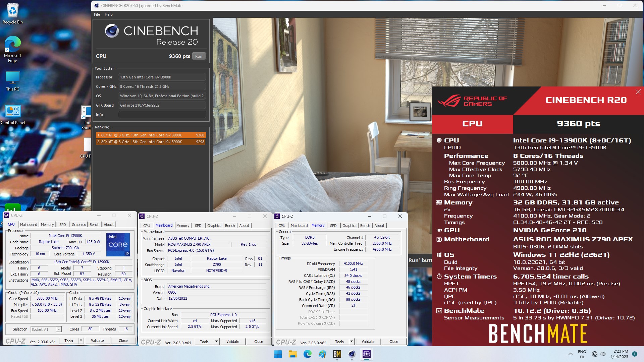Image resolution: width=644 pixels, height=362 pixels.
Task: Expand Tools dropdown arrow in first CPU-Z
Action: coord(81,341)
